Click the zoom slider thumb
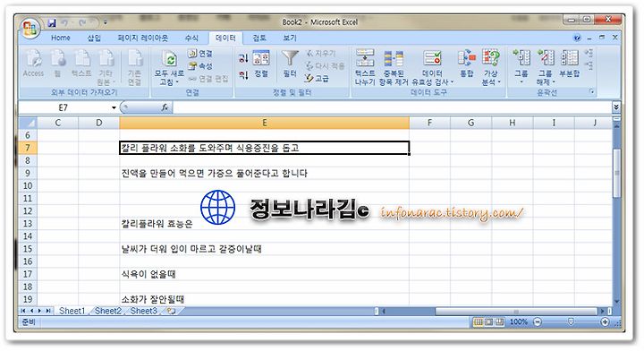The height and width of the screenshot is (351, 644). [571, 321]
